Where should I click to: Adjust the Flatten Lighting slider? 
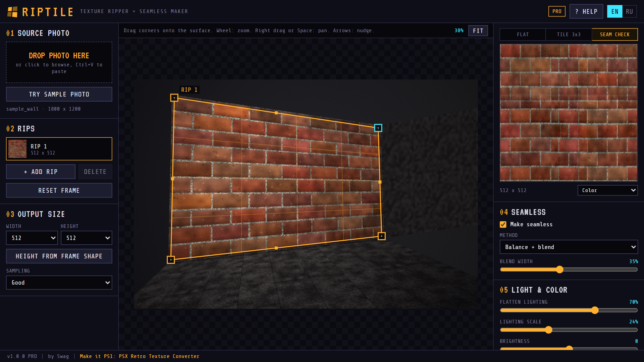[x=569, y=310]
